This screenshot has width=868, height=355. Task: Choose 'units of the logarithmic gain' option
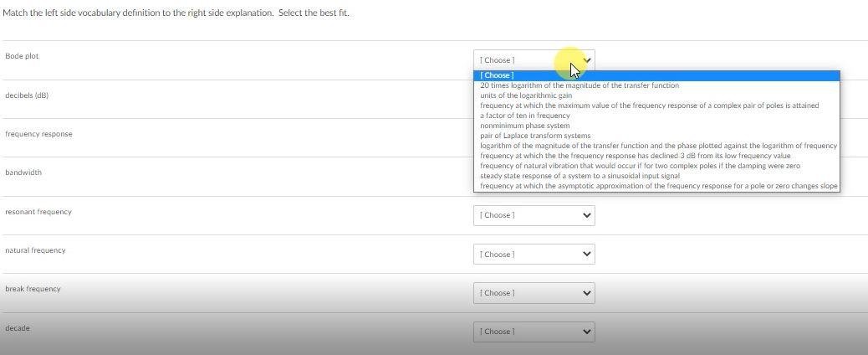[656, 95]
